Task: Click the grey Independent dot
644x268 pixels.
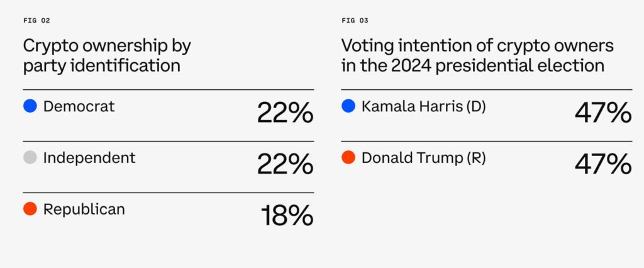Action: coord(30,157)
